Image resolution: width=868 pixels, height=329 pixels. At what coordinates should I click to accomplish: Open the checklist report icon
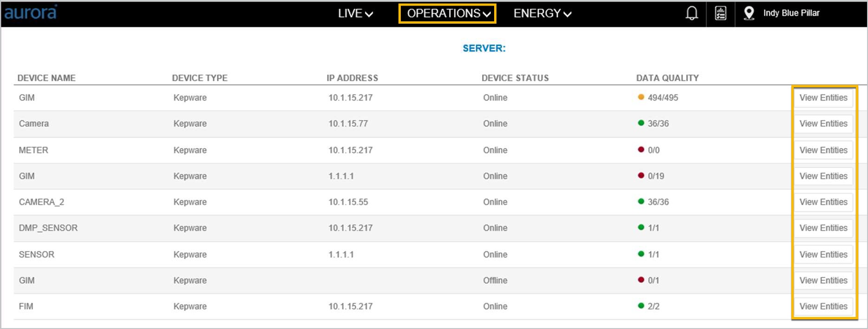click(x=720, y=13)
